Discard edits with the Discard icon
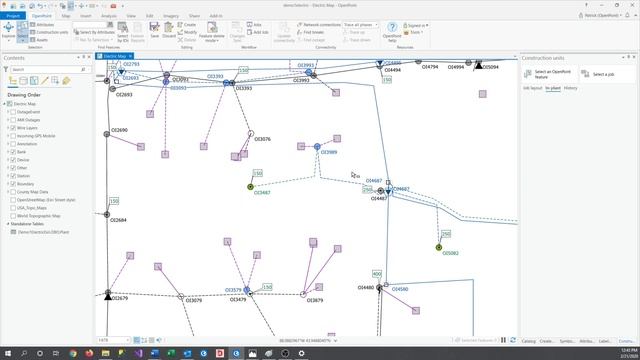 coord(169,30)
